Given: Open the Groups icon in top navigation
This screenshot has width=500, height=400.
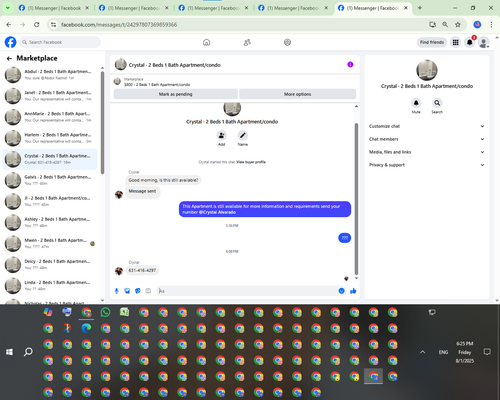Looking at the screenshot, I should pyautogui.click(x=287, y=42).
